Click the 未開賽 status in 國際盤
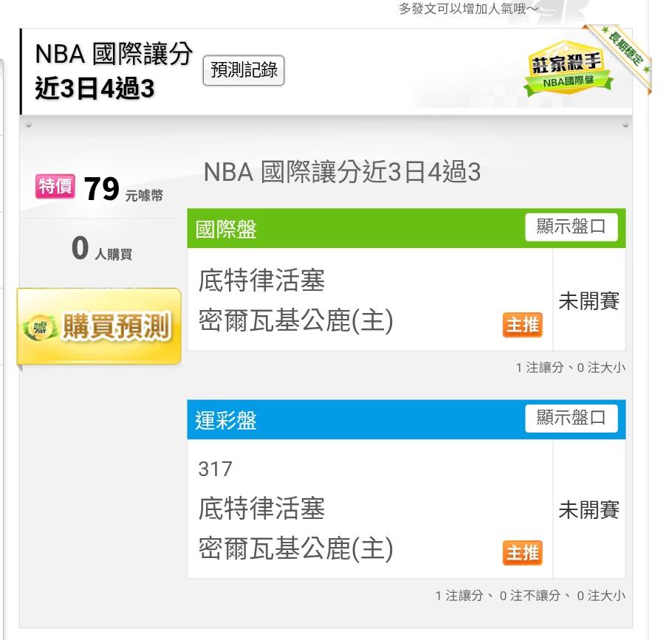This screenshot has height=640, width=672. coord(589,301)
